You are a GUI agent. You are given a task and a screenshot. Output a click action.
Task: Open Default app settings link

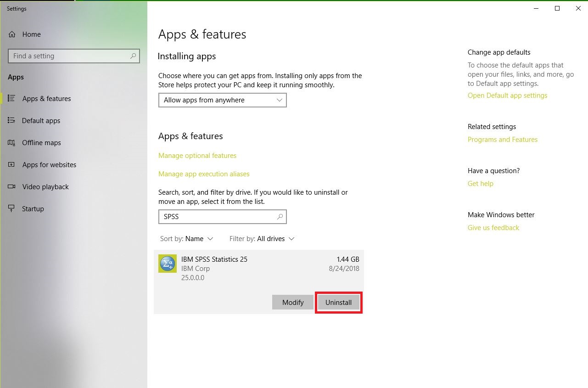(x=507, y=96)
